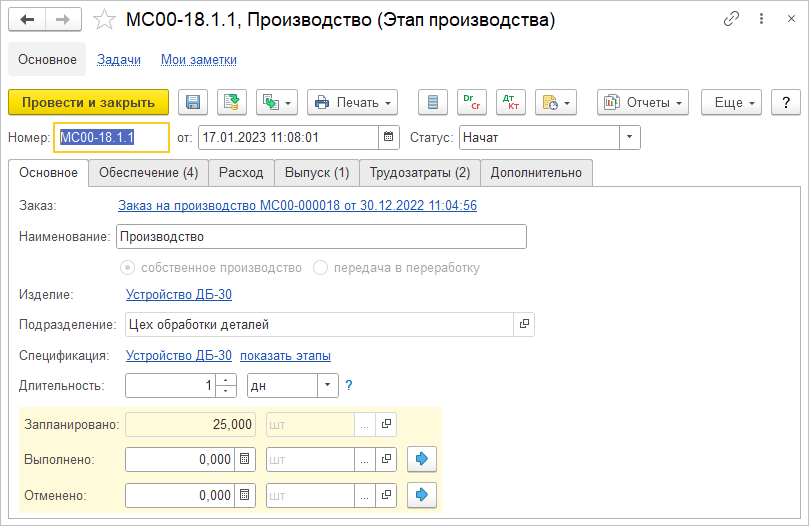This screenshot has width=811, height=529.
Task: Click the save (floppy disk) icon
Action: [193, 102]
